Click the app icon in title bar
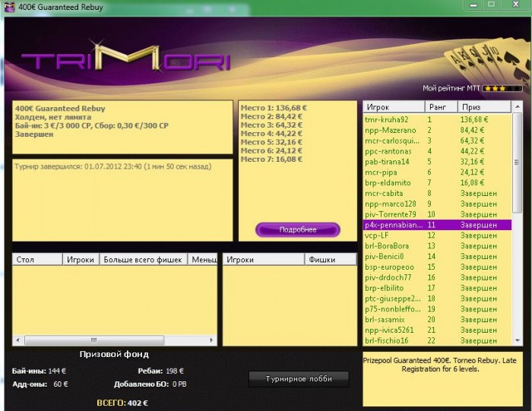The height and width of the screenshot is (411, 532). coord(9,6)
